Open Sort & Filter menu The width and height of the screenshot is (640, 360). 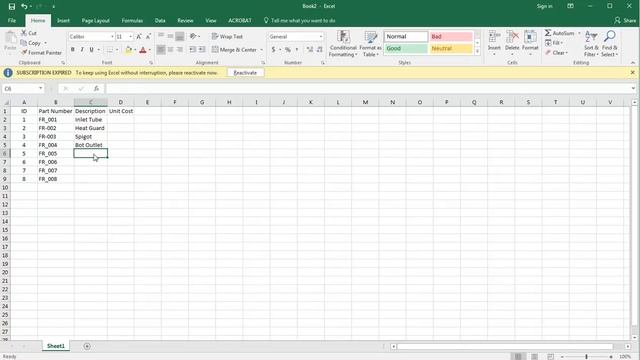pyautogui.click(x=591, y=43)
